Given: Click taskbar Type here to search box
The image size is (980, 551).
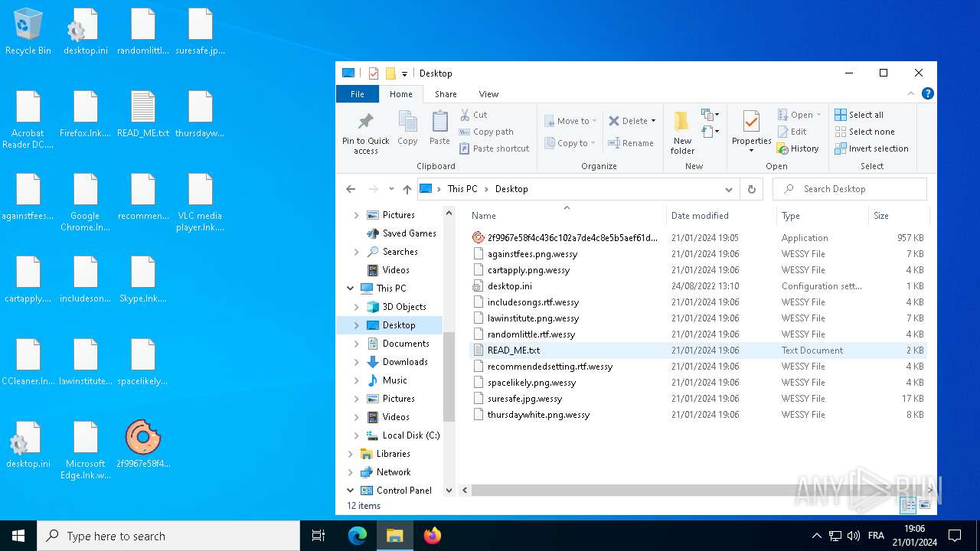Looking at the screenshot, I should tap(168, 536).
